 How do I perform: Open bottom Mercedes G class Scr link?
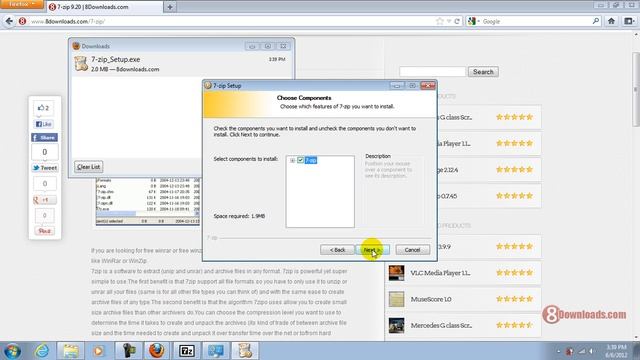pos(441,326)
